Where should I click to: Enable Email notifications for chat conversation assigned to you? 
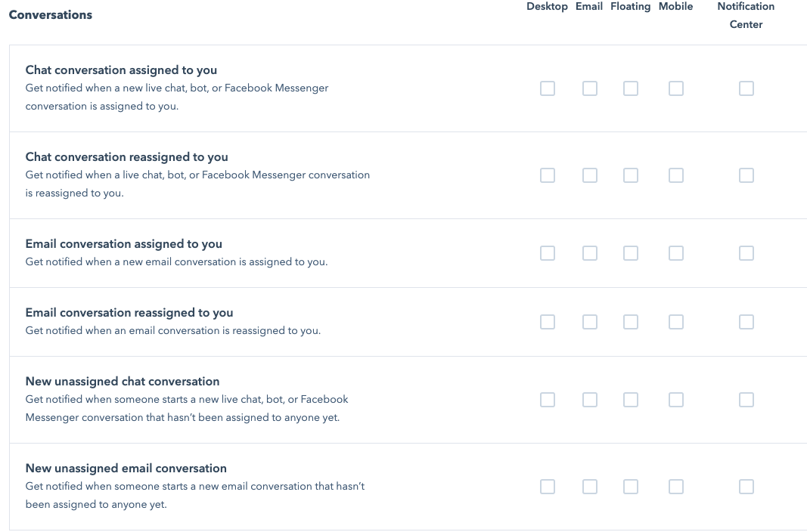point(590,88)
